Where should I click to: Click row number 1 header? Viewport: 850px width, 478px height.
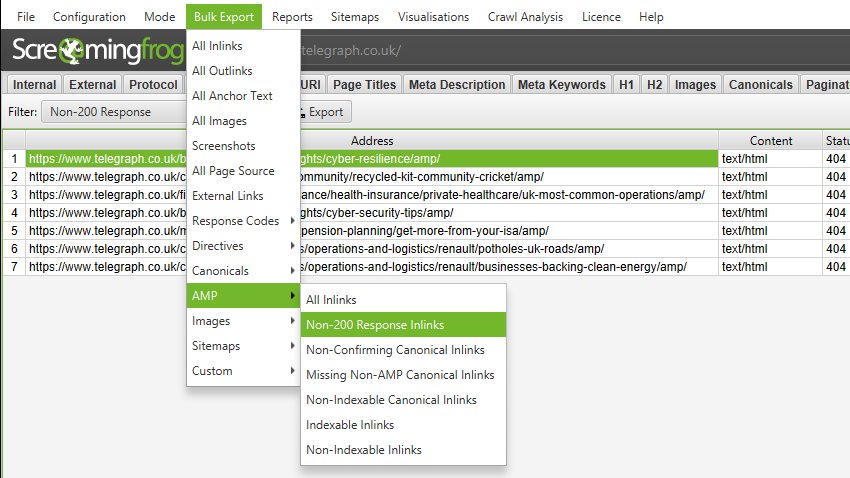(x=14, y=159)
